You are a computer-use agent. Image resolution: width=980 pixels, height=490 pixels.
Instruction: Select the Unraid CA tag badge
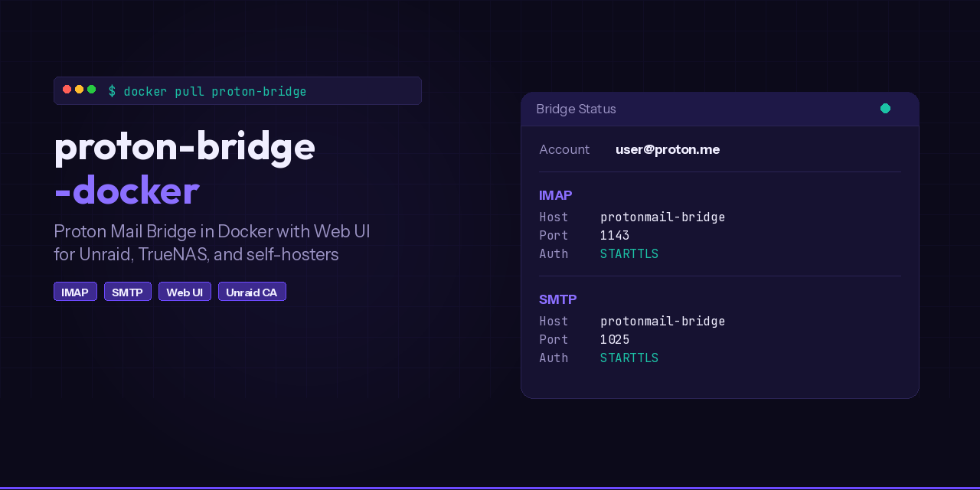(252, 292)
